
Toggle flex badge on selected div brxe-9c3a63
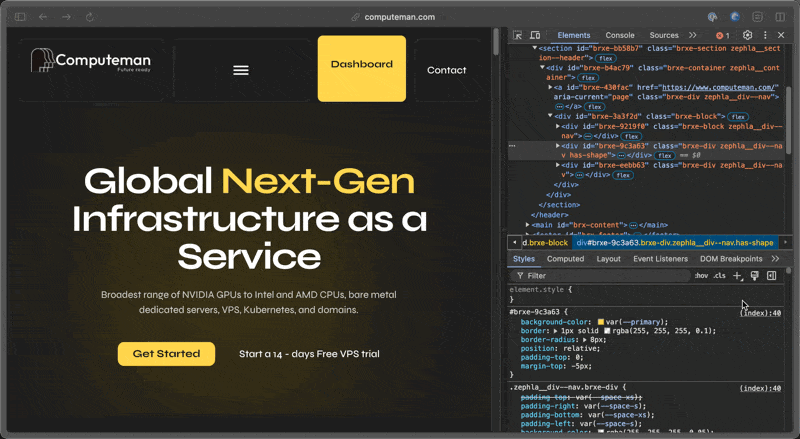665,156
